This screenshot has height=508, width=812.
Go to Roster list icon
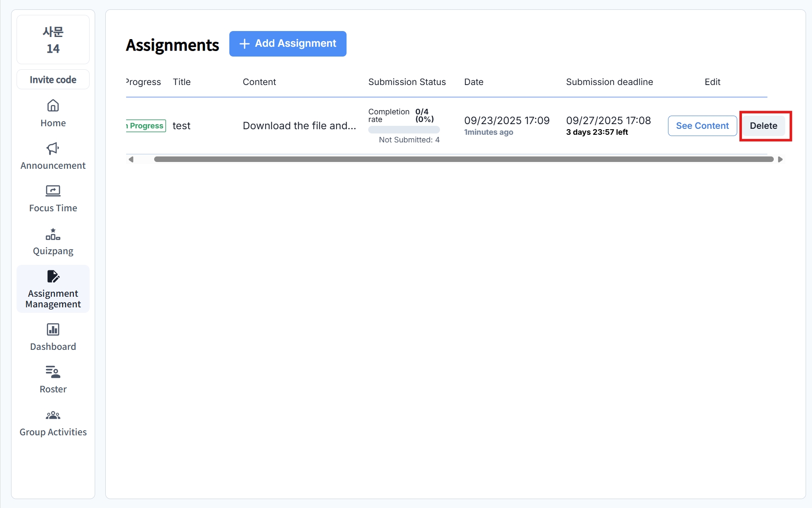(x=53, y=372)
